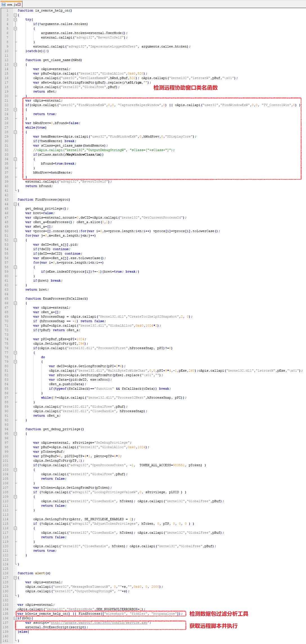Click the 'var pToken=pBuf;' line
The height and width of the screenshot is (644, 306).
(x=49, y=452)
